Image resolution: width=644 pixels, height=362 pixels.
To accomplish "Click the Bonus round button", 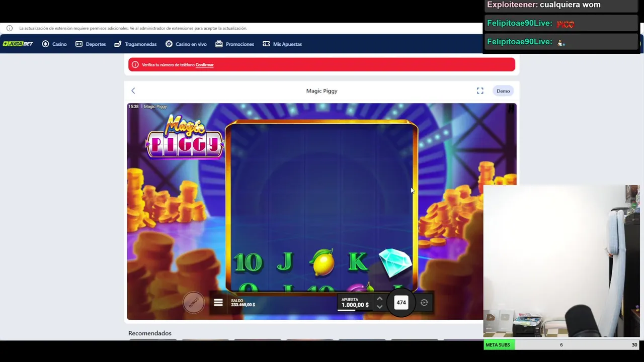I will (194, 302).
